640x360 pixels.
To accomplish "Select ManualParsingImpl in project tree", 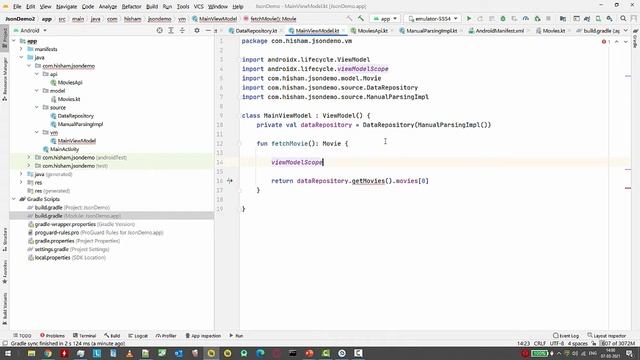I will point(80,124).
